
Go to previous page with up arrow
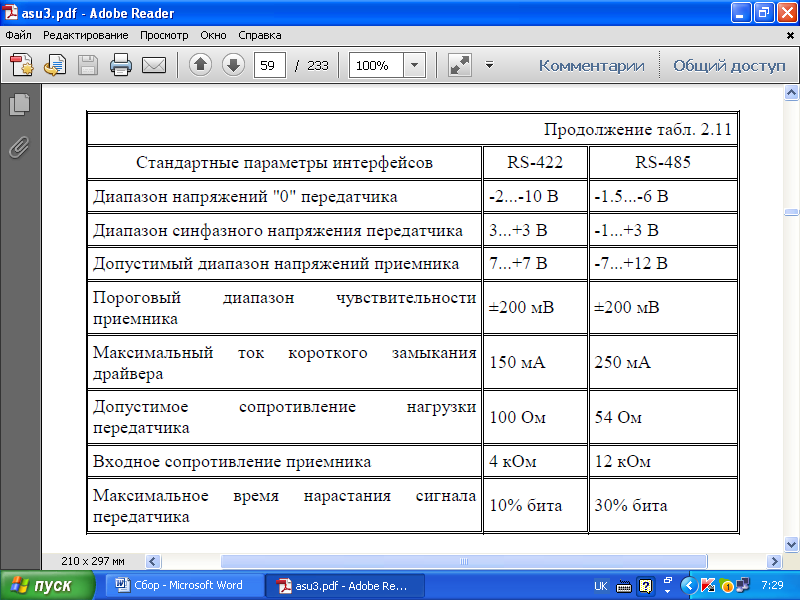pyautogui.click(x=201, y=65)
